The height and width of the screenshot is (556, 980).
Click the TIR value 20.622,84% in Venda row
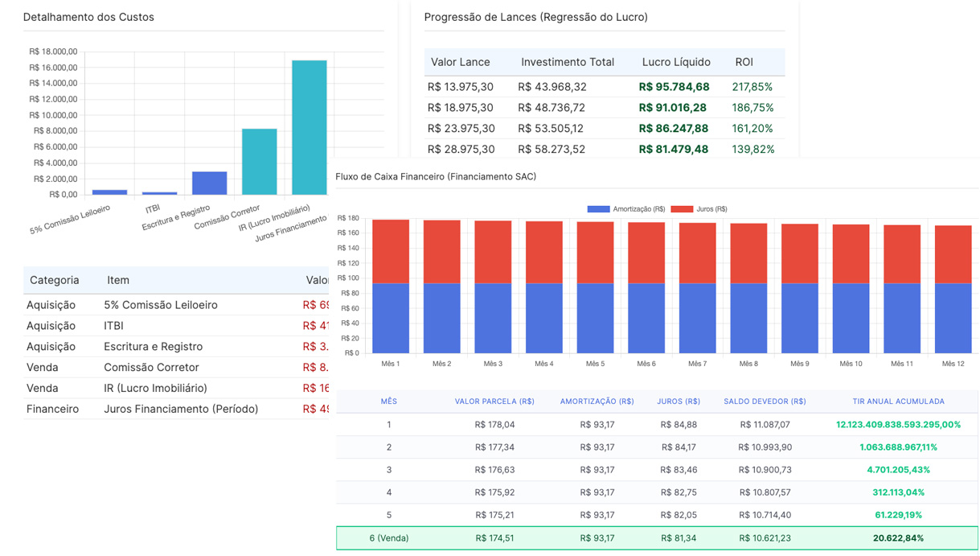point(899,538)
